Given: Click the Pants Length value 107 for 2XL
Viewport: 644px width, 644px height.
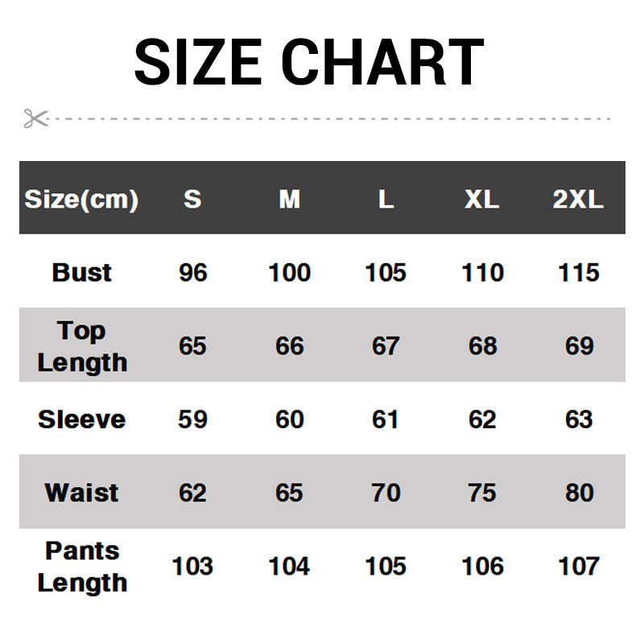Looking at the screenshot, I should [579, 566].
